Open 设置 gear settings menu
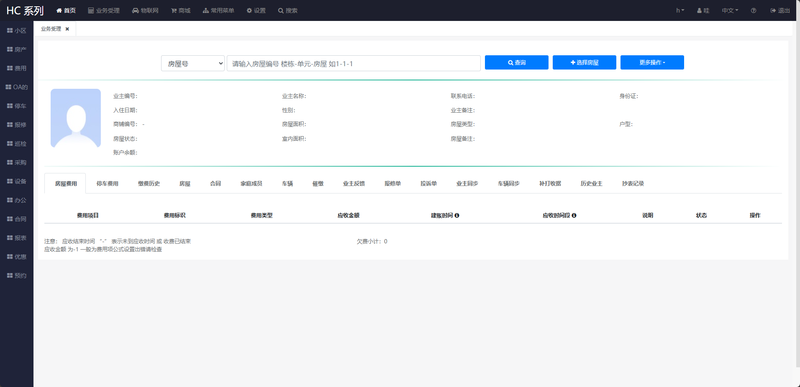The image size is (800, 387). point(256,10)
